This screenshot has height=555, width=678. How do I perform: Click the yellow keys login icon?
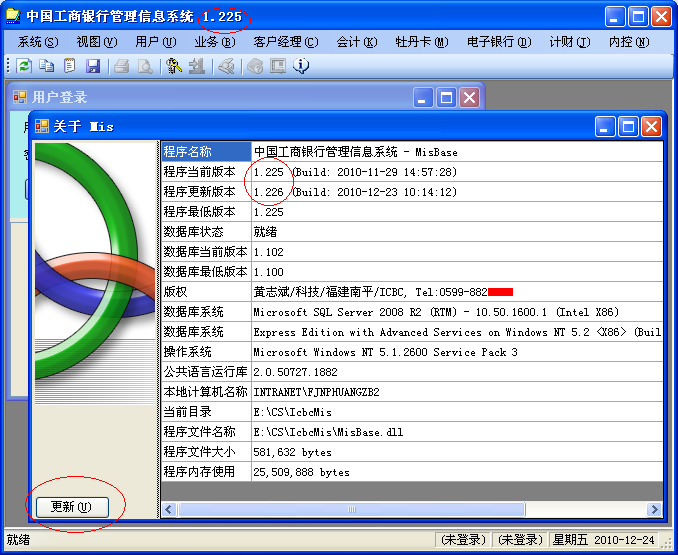174,66
